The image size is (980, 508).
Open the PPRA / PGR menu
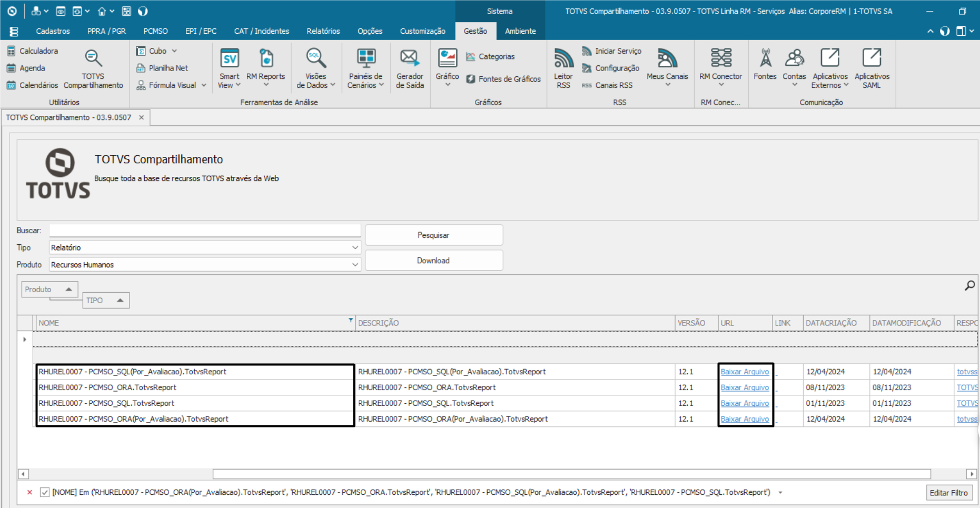pyautogui.click(x=106, y=31)
